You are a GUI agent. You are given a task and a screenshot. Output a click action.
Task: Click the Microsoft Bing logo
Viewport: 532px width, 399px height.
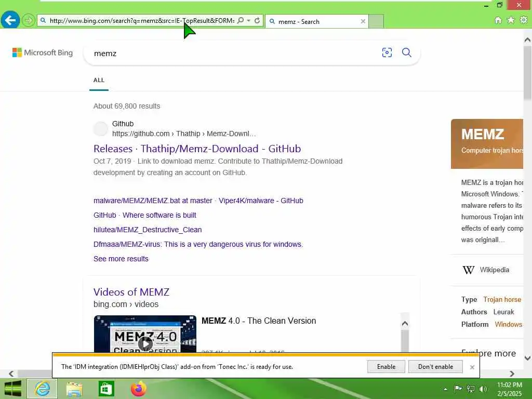(x=43, y=52)
